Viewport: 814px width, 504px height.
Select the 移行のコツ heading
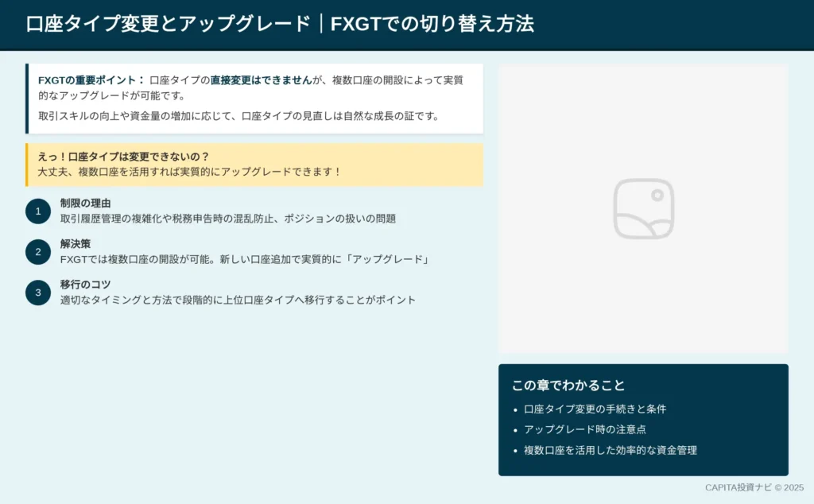coord(85,285)
